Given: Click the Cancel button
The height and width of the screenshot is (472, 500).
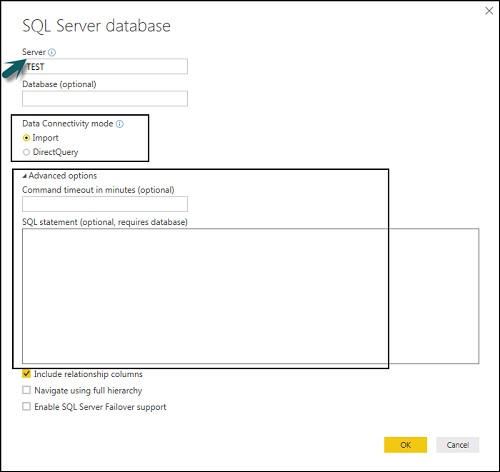Looking at the screenshot, I should coord(458,445).
